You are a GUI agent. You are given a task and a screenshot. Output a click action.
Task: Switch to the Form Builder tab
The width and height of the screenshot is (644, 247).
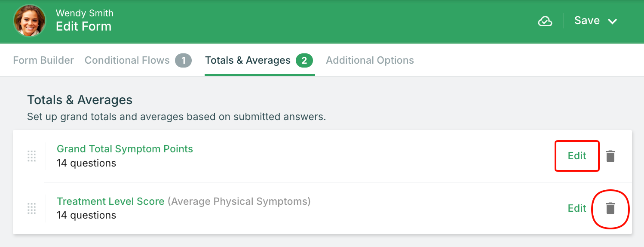coord(43,60)
